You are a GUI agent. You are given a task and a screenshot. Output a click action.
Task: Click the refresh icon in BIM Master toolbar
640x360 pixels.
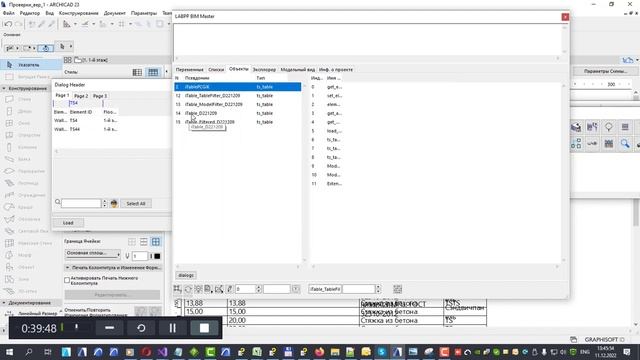click(x=188, y=289)
